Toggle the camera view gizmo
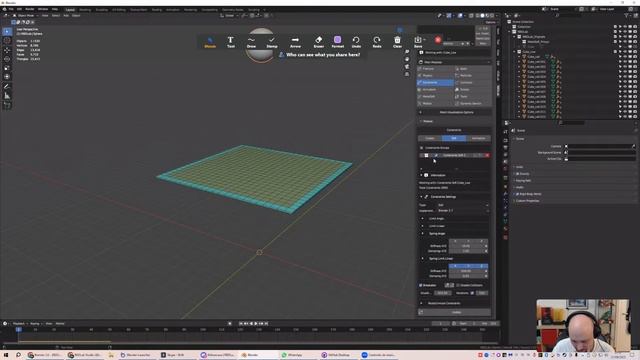Screen dimensions: 640x360 coord(407,67)
